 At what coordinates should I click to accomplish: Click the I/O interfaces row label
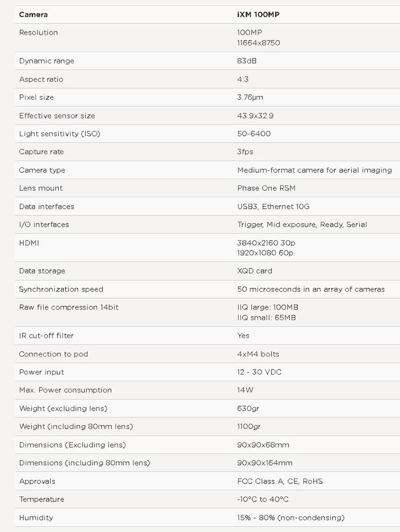[x=44, y=225]
